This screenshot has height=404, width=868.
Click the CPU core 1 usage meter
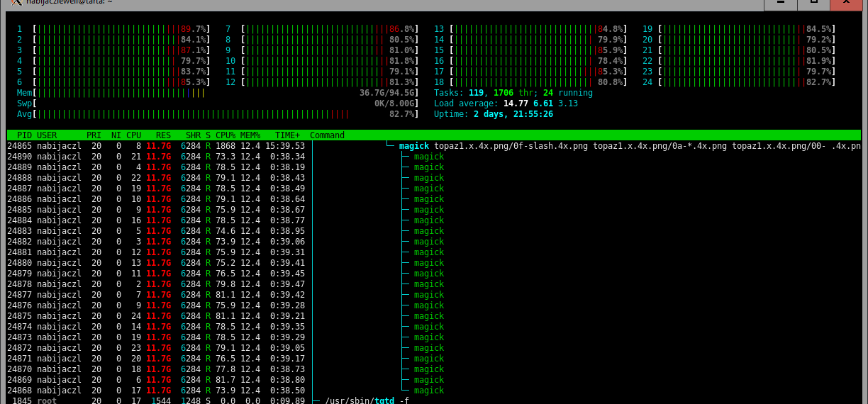point(113,29)
